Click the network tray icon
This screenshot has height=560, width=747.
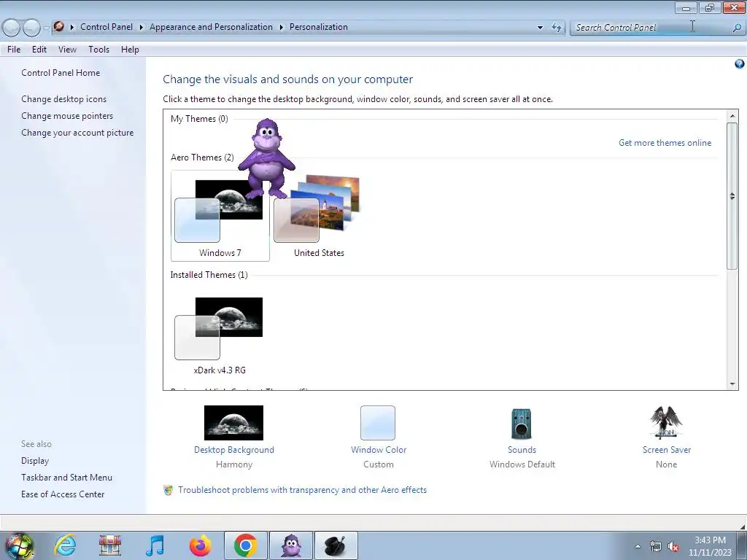(656, 547)
